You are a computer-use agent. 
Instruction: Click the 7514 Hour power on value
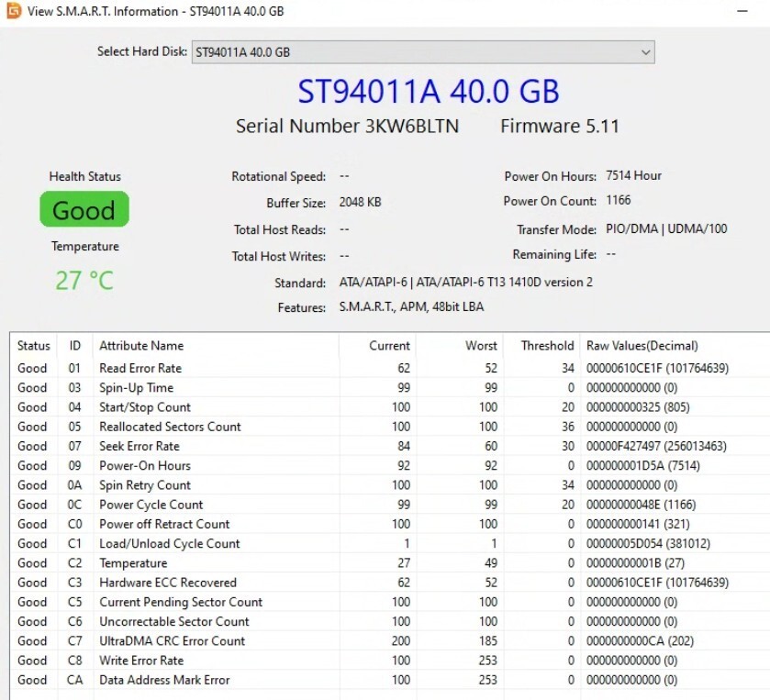click(x=633, y=176)
